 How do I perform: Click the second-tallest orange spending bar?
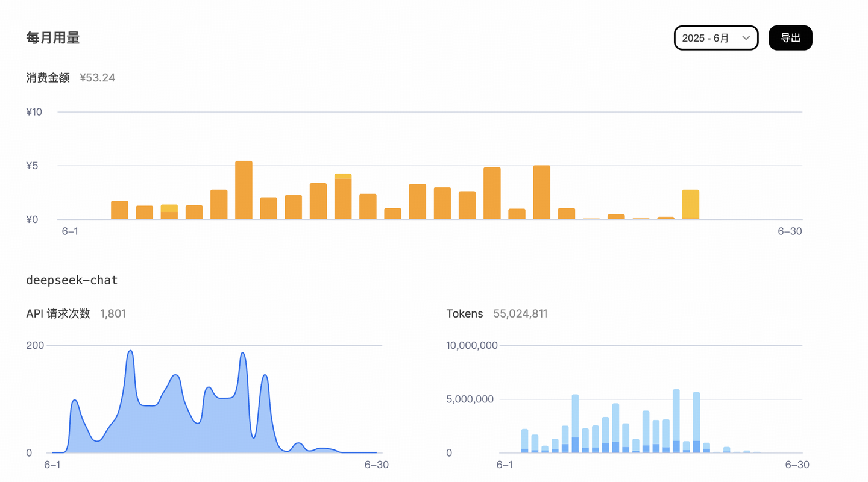pos(541,192)
